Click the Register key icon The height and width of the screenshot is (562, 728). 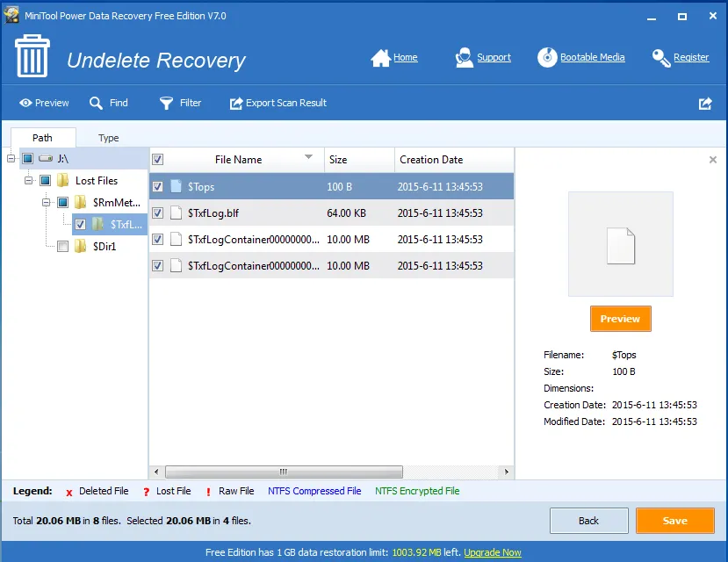point(660,58)
